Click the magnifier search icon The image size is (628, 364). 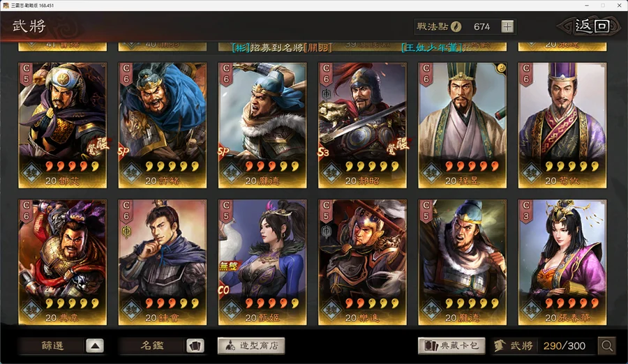[607, 346]
